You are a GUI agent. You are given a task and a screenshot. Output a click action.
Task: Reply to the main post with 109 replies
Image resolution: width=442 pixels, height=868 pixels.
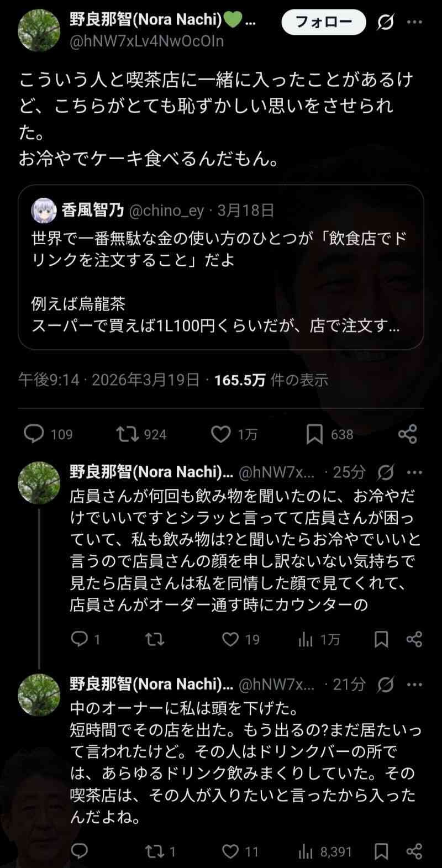pos(34,434)
